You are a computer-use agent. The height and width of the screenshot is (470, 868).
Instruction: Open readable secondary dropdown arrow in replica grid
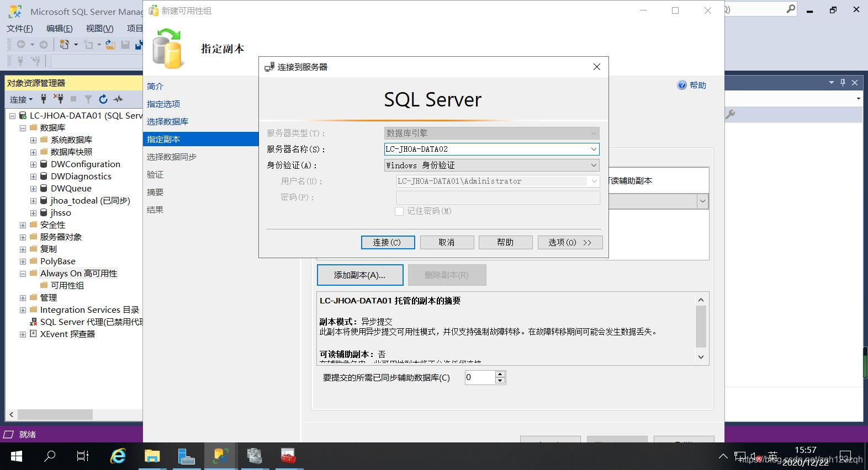tap(702, 201)
